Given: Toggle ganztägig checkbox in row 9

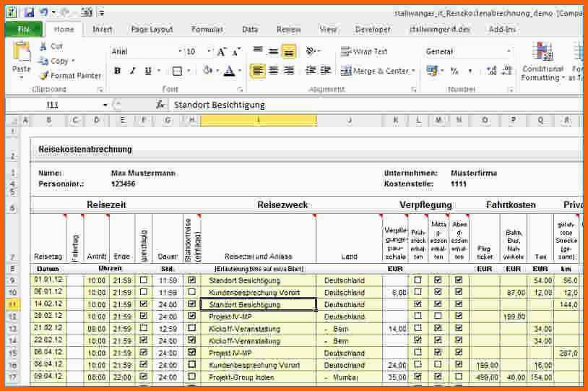Looking at the screenshot, I should 143,280.
